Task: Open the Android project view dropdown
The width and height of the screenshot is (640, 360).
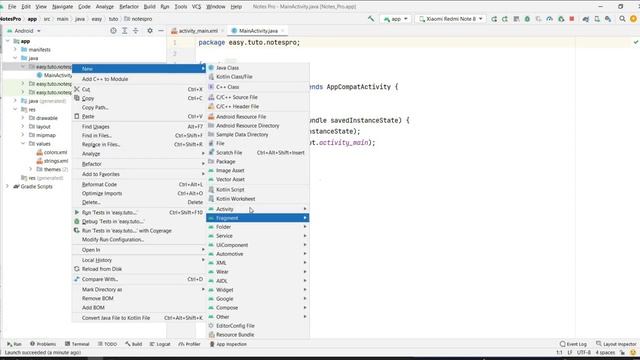Action: tap(24, 31)
